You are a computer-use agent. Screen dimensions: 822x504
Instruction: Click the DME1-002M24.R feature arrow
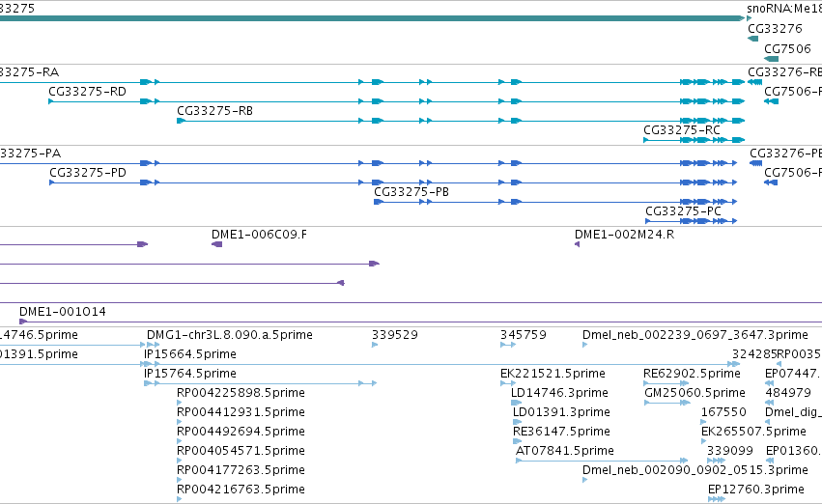tap(577, 244)
